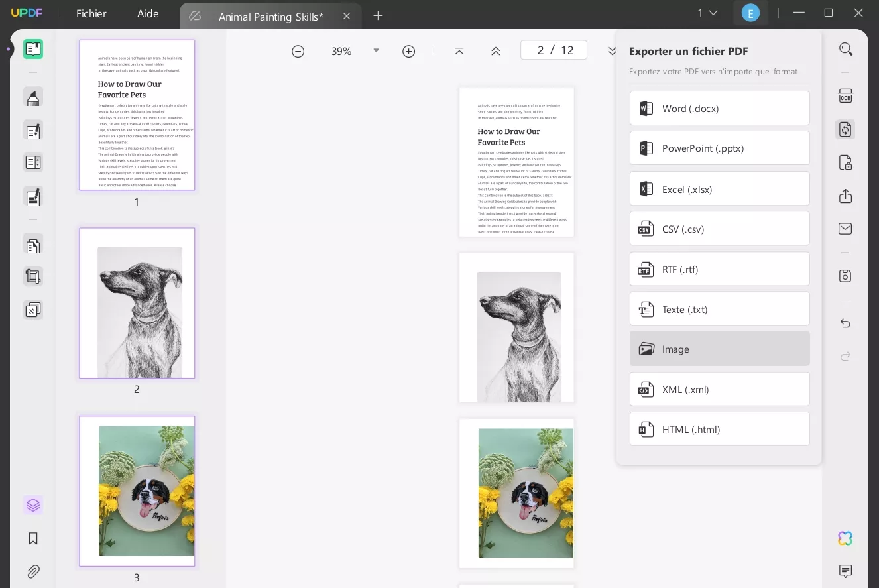Toggle the Layers panel icon
The width and height of the screenshot is (879, 588).
33,504
